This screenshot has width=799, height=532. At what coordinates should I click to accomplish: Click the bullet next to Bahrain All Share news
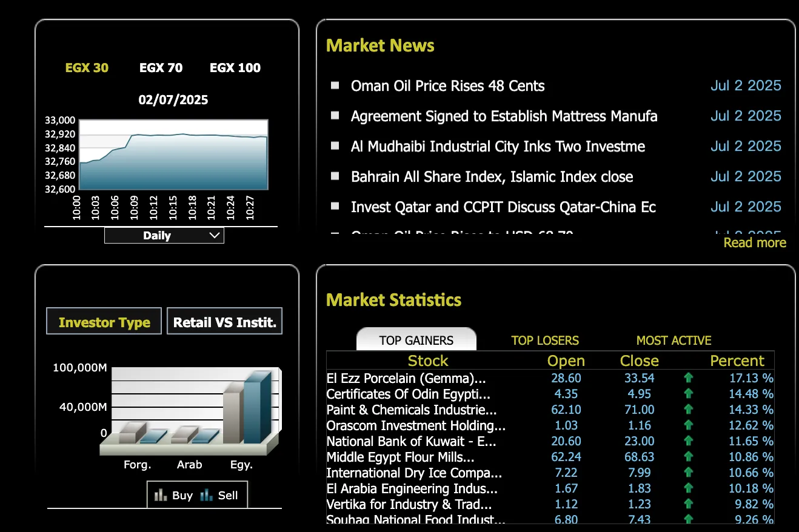[335, 176]
